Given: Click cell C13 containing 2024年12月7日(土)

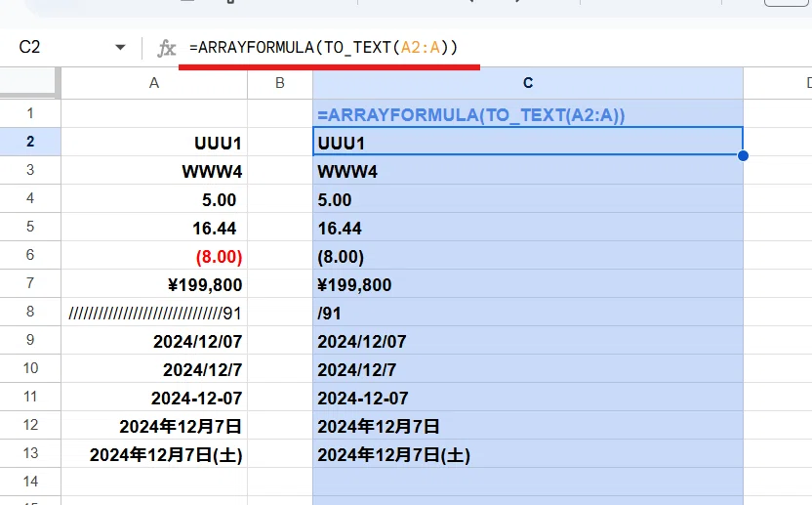Looking at the screenshot, I should [528, 453].
